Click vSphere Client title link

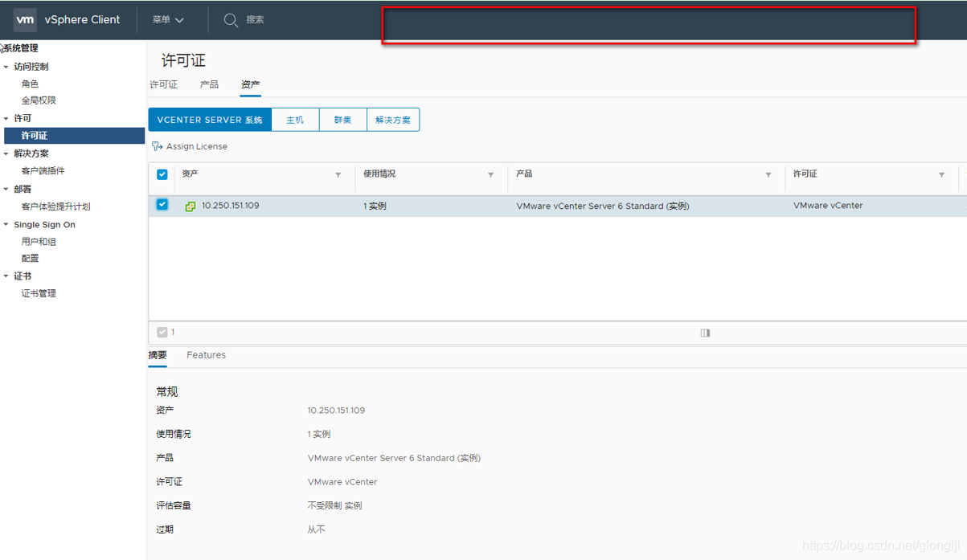pyautogui.click(x=83, y=19)
